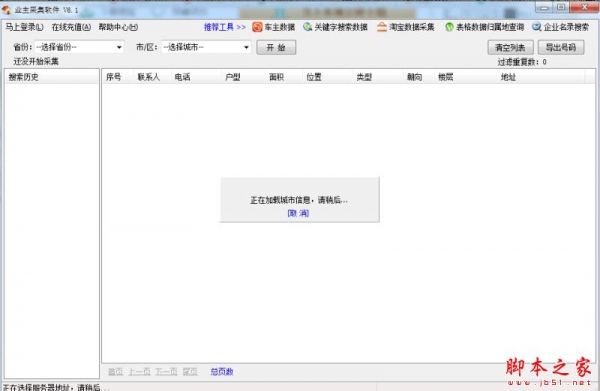
Task: Sort by the 面积 column header
Action: (284, 77)
